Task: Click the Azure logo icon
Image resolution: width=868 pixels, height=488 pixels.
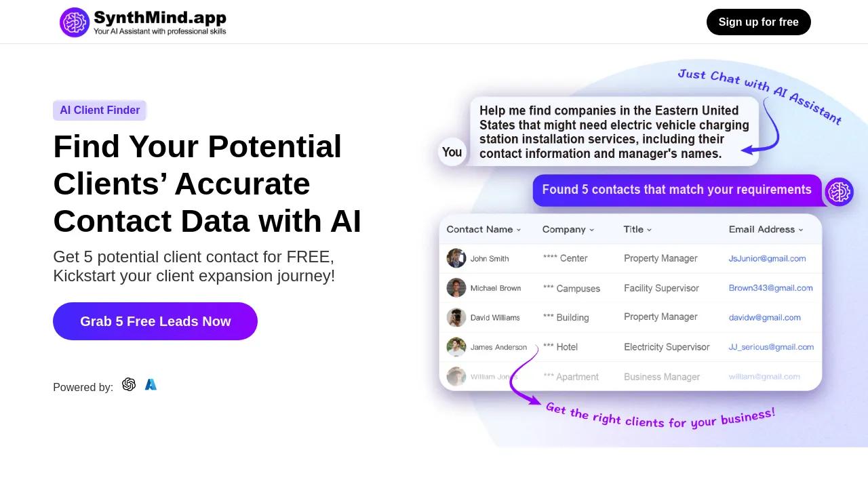Action: [x=151, y=384]
